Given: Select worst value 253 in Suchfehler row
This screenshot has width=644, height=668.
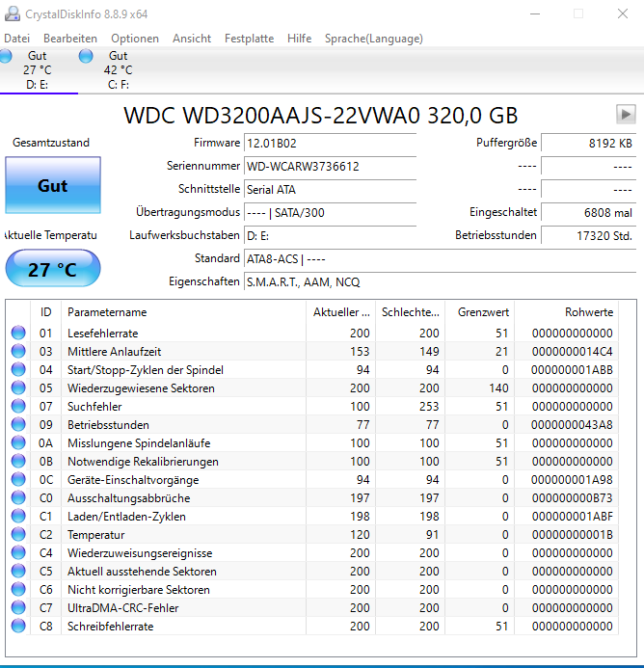Looking at the screenshot, I should pos(429,407).
